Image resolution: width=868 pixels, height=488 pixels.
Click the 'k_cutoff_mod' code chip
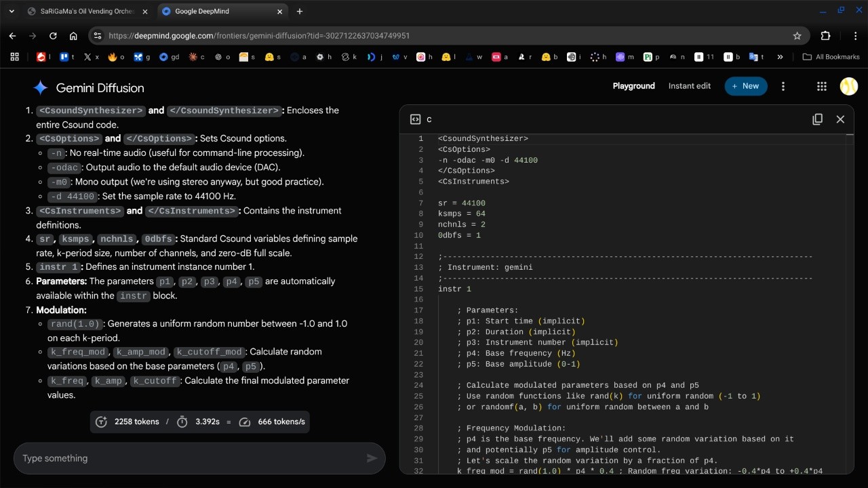[x=209, y=352]
